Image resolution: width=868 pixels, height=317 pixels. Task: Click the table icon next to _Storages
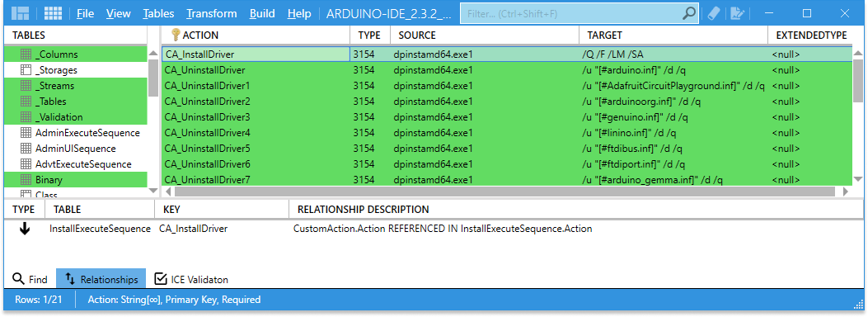pyautogui.click(x=26, y=70)
